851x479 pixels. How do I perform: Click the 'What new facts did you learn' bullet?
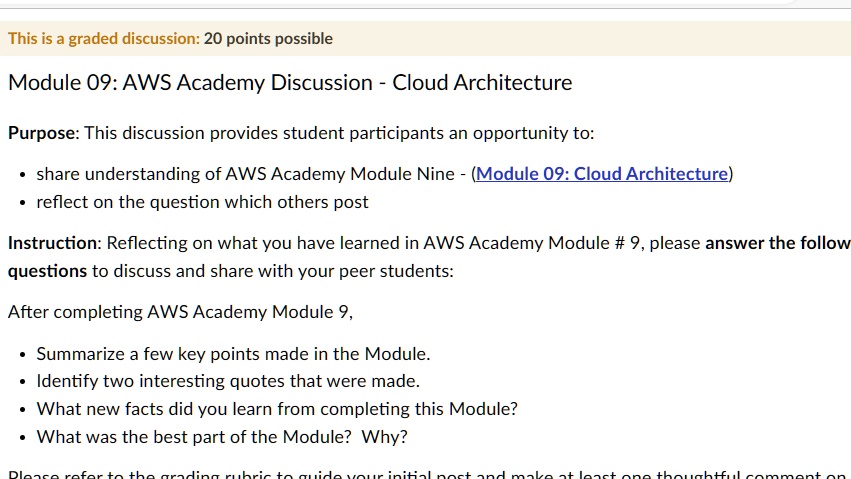277,408
